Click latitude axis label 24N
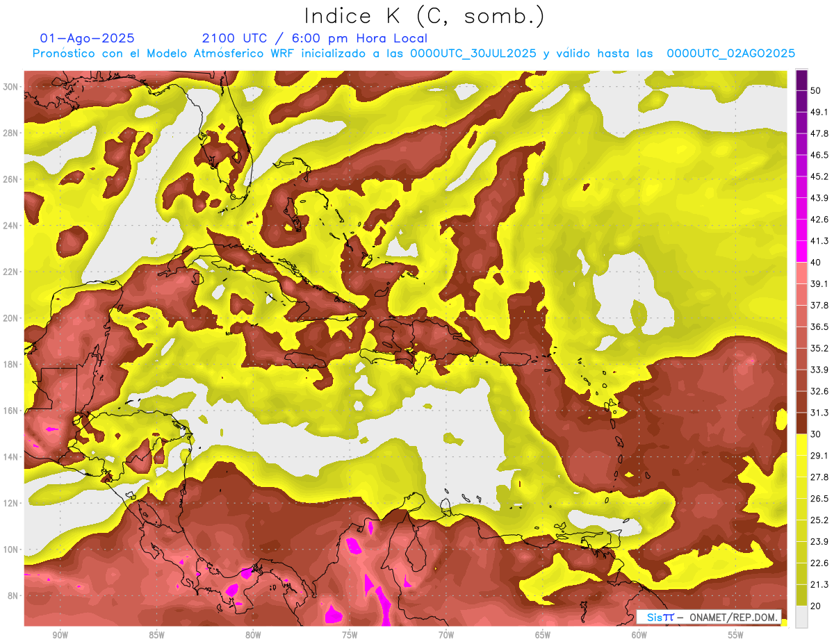Viewport: 834px width, 644px height. pyautogui.click(x=10, y=226)
